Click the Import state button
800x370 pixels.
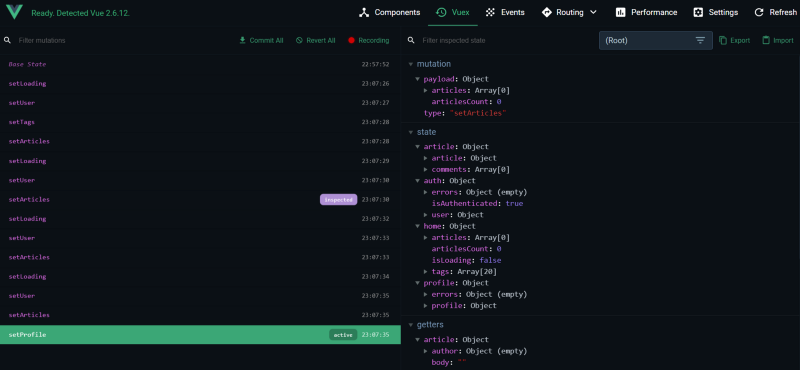tap(778, 40)
